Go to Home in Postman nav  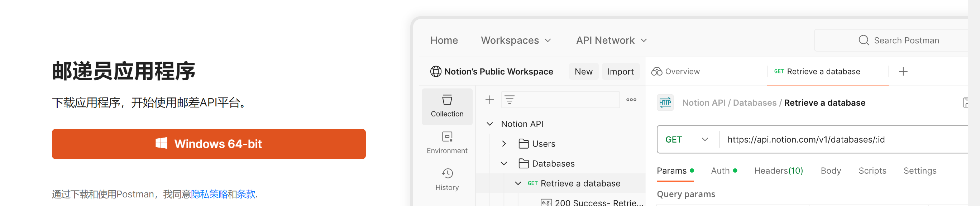444,40
